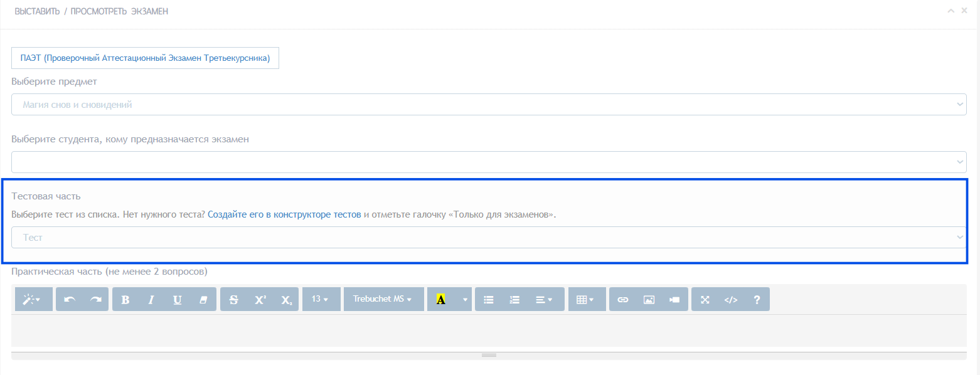Open the font size 13 dropdown

tap(321, 299)
